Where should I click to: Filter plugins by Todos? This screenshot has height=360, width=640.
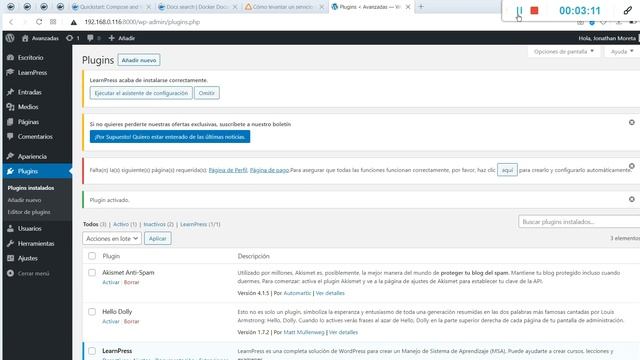coord(91,224)
